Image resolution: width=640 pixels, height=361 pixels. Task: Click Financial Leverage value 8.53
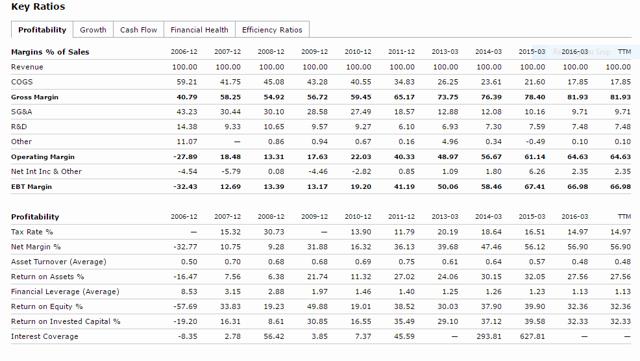tap(189, 292)
